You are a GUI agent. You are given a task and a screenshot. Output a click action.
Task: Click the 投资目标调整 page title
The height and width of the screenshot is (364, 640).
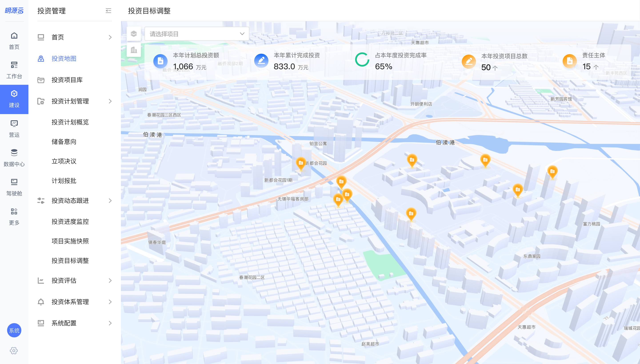[x=149, y=11]
